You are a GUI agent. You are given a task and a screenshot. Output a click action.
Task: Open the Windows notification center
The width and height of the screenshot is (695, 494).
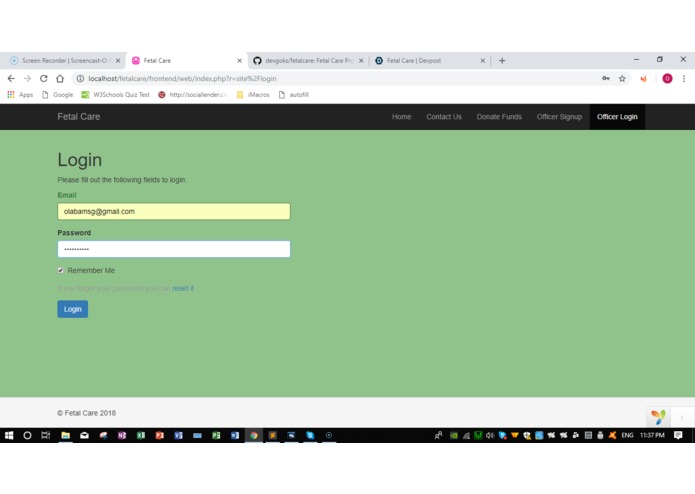pos(678,436)
